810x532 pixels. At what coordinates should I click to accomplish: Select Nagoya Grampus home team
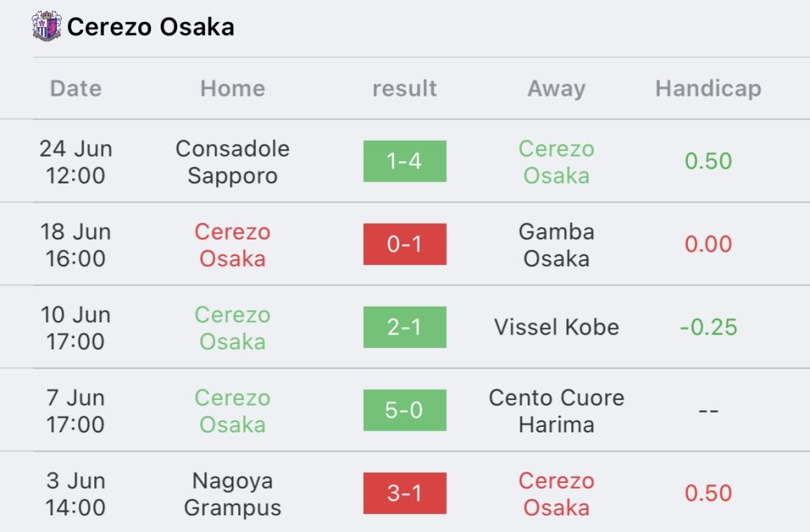coord(233,494)
